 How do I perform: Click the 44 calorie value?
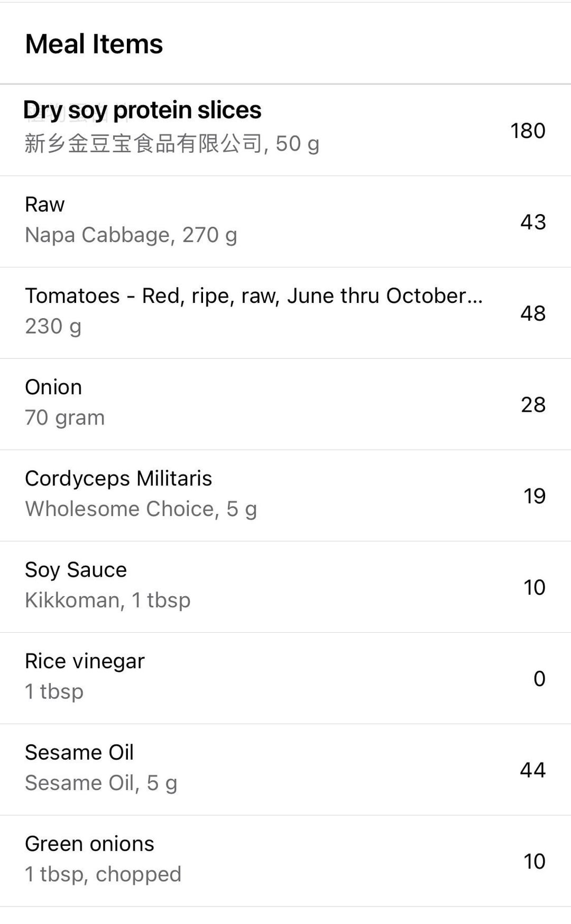coord(532,770)
